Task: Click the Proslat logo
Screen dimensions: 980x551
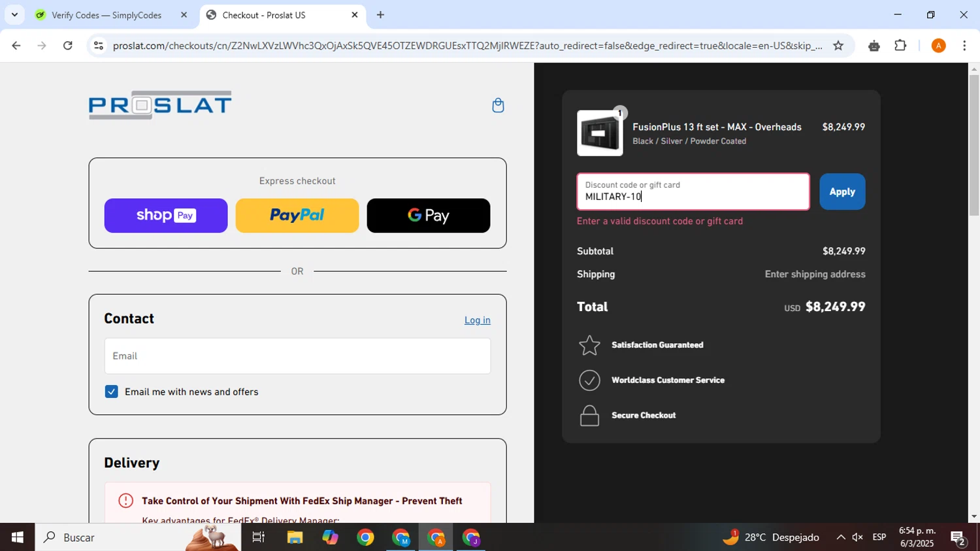Action: click(160, 105)
